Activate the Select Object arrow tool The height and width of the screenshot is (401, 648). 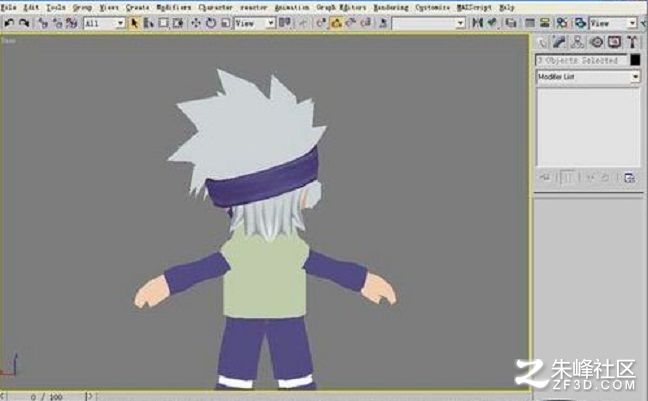(x=134, y=23)
